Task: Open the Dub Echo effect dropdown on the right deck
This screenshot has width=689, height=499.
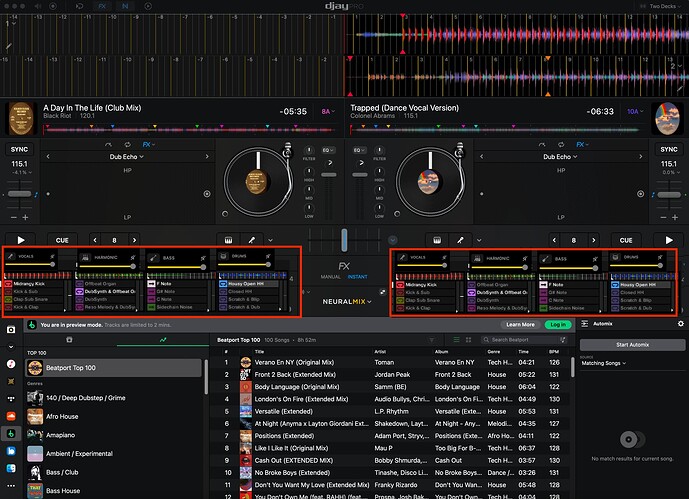Action: pyautogui.click(x=560, y=157)
